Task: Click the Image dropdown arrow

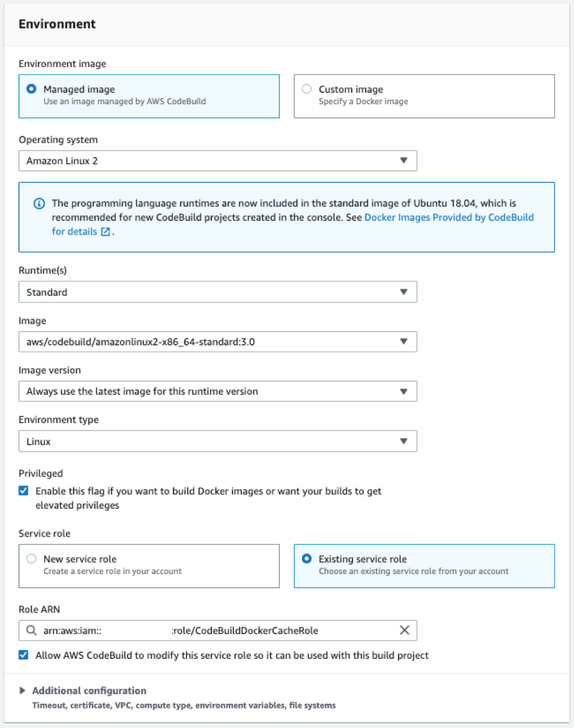Action: 404,342
